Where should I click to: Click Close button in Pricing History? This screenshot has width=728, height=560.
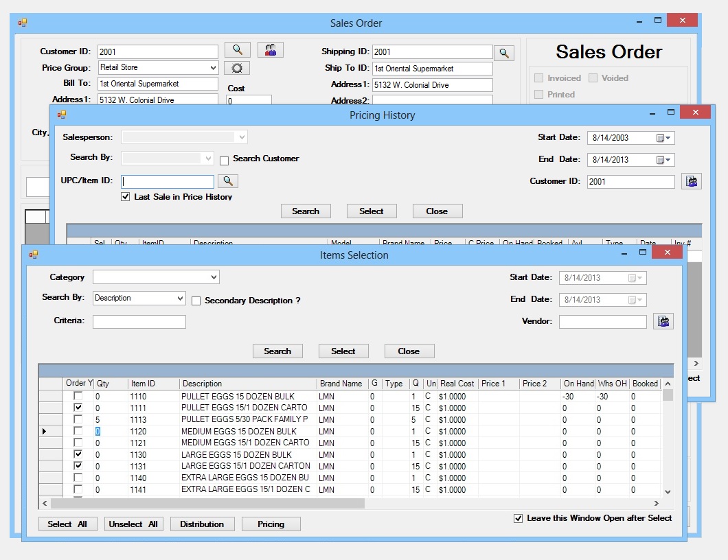[x=437, y=211]
